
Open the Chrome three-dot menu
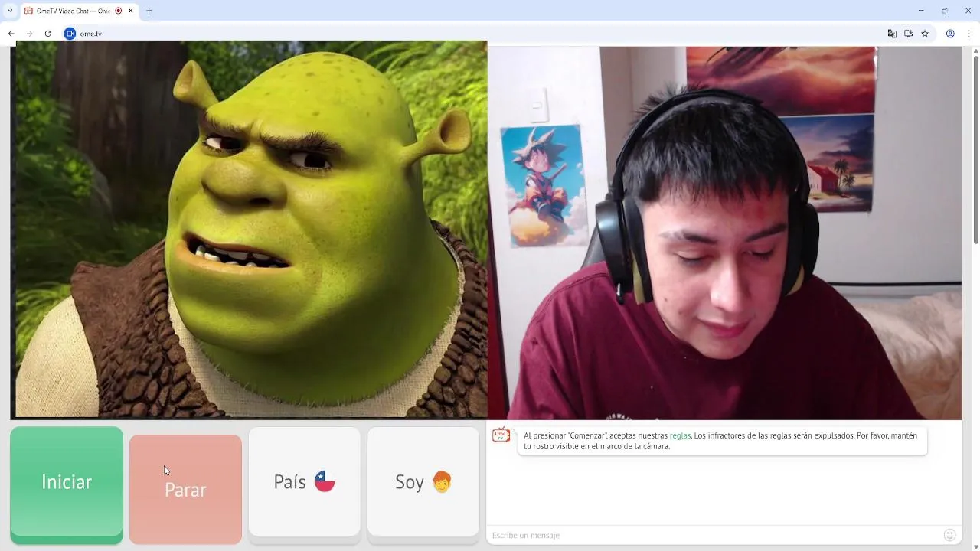969,34
